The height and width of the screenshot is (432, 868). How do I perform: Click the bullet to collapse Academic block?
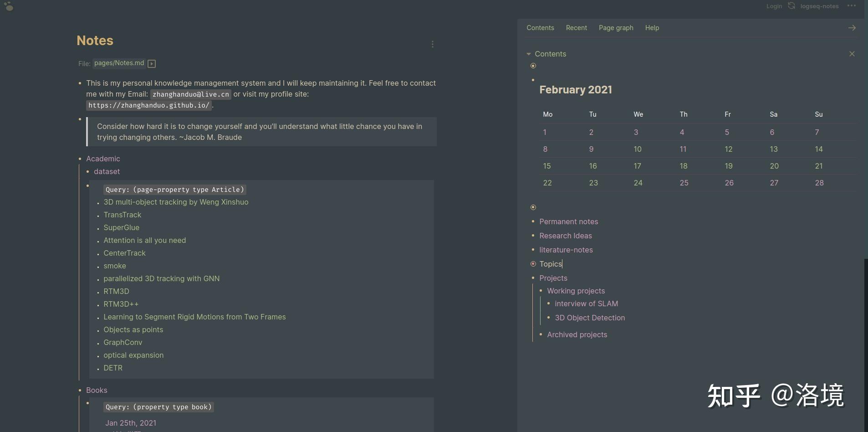pos(80,159)
